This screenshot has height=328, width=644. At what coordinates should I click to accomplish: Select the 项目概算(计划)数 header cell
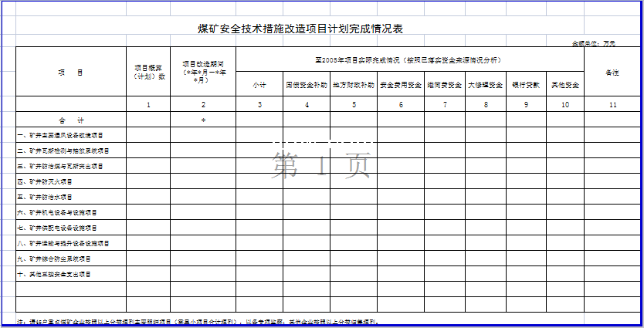pos(149,72)
